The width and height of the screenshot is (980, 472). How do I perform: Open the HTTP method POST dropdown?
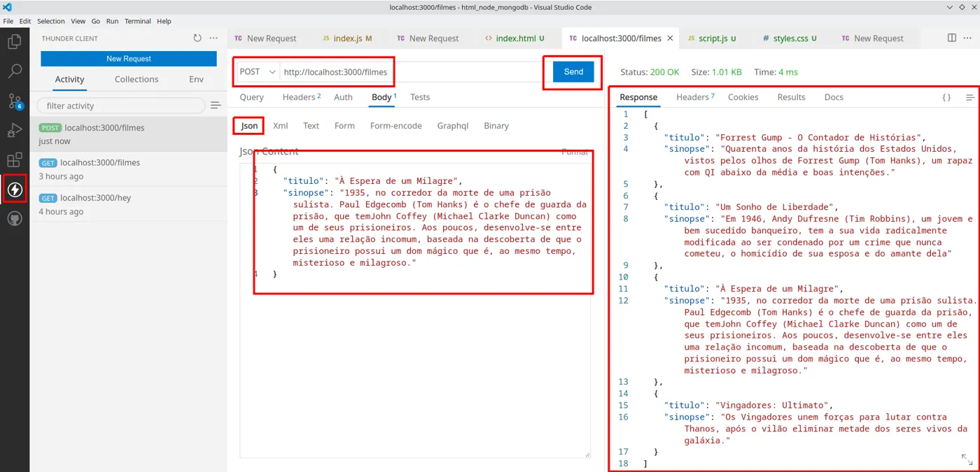click(258, 71)
